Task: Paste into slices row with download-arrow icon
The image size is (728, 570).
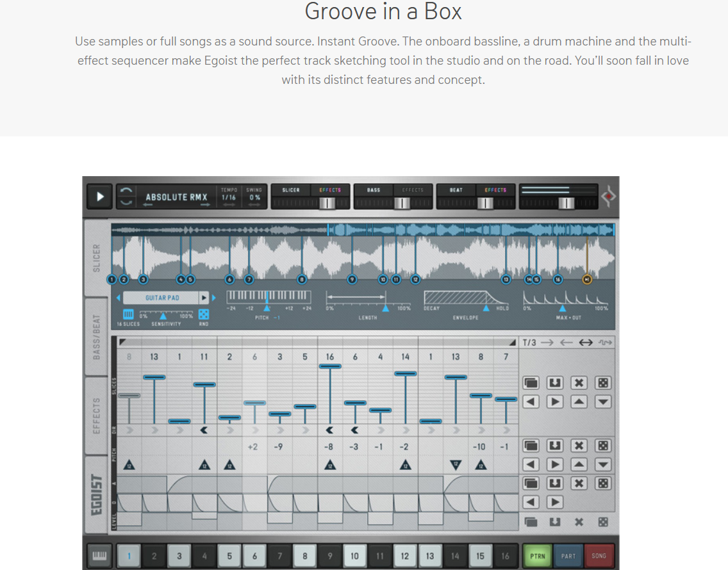Action: tap(555, 383)
